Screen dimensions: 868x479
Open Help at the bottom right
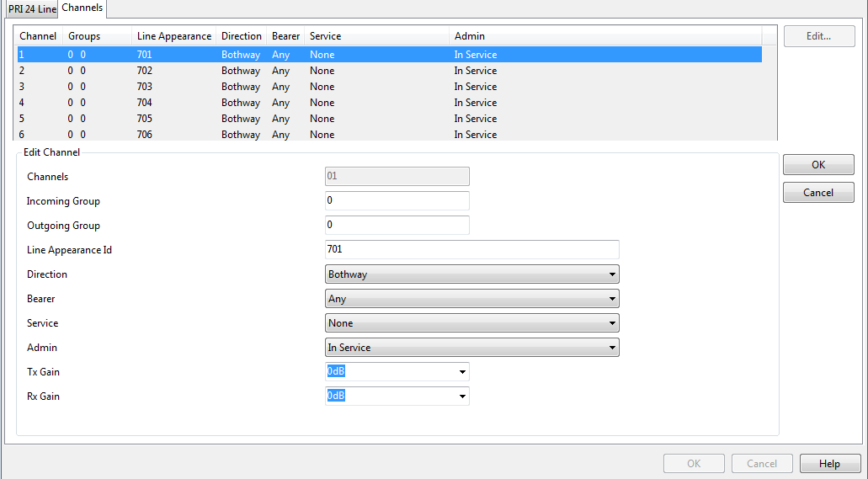click(829, 464)
